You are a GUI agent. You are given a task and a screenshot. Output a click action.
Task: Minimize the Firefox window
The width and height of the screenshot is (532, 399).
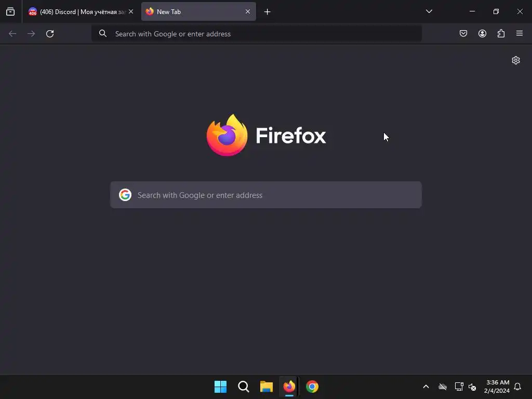coord(472,11)
